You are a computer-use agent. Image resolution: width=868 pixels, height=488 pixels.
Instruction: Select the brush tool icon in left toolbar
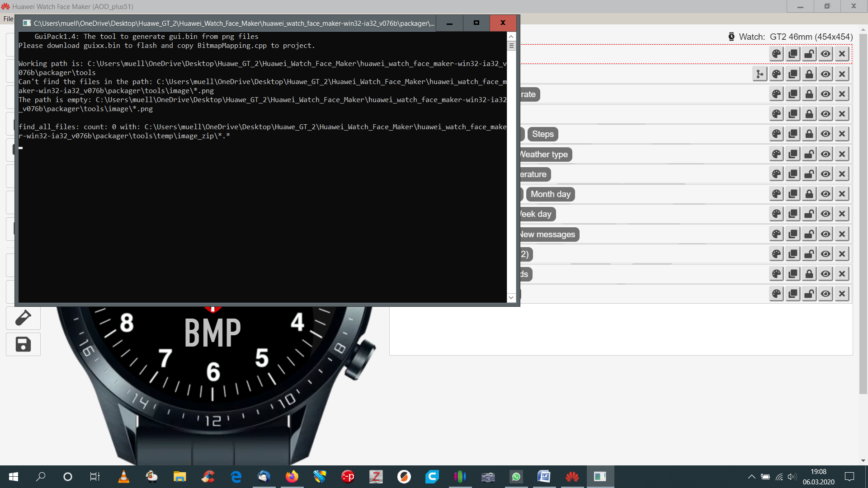tap(23, 318)
